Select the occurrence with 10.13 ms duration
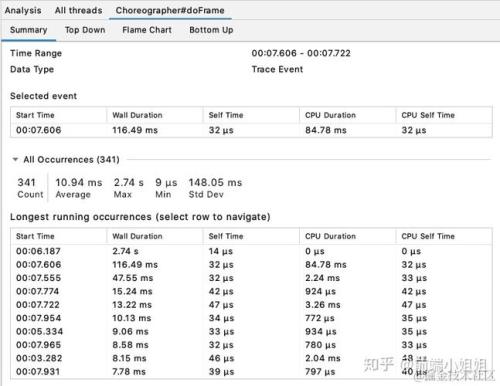Screen dimensions: 500x386 [x=251, y=318]
